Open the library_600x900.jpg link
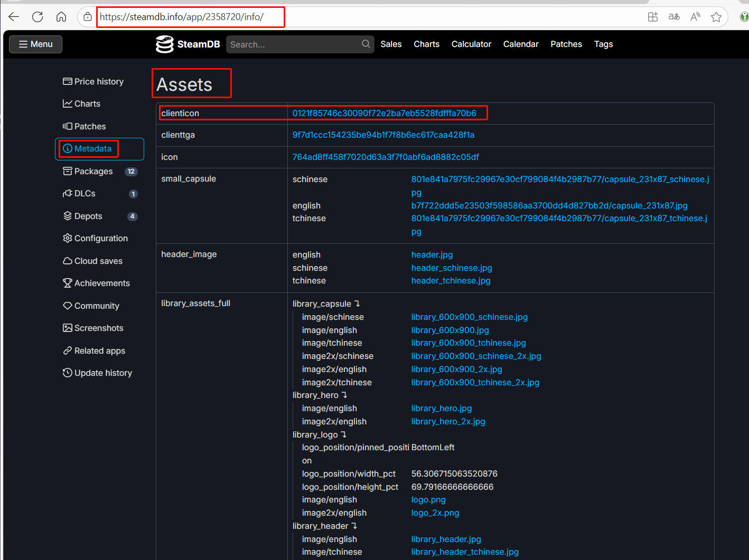Screen dimensions: 749x560 tap(450, 330)
